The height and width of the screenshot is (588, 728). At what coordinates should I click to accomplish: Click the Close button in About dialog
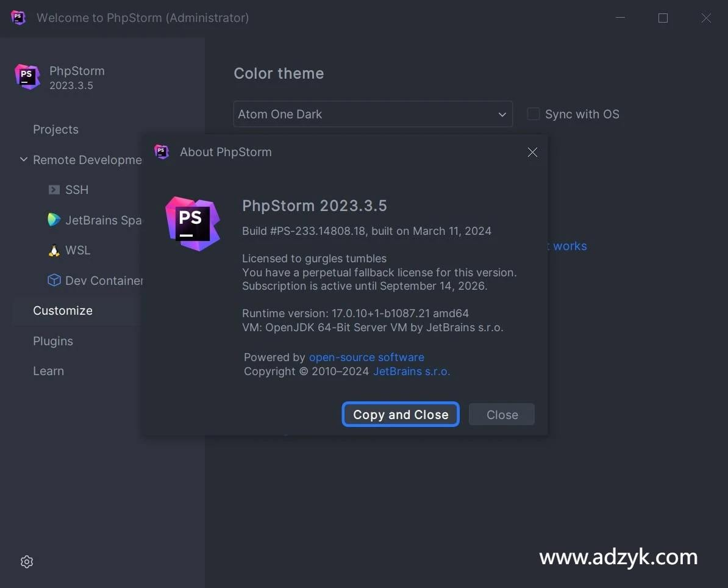pyautogui.click(x=502, y=414)
